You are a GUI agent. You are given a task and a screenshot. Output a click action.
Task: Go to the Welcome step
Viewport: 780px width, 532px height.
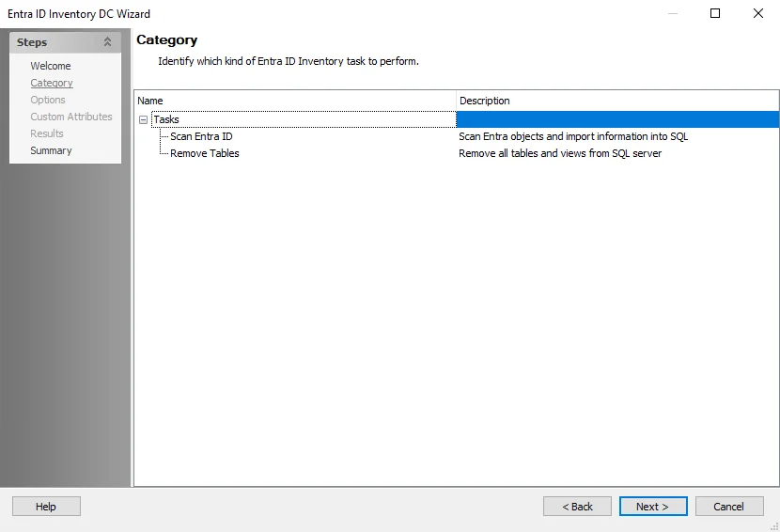click(50, 66)
